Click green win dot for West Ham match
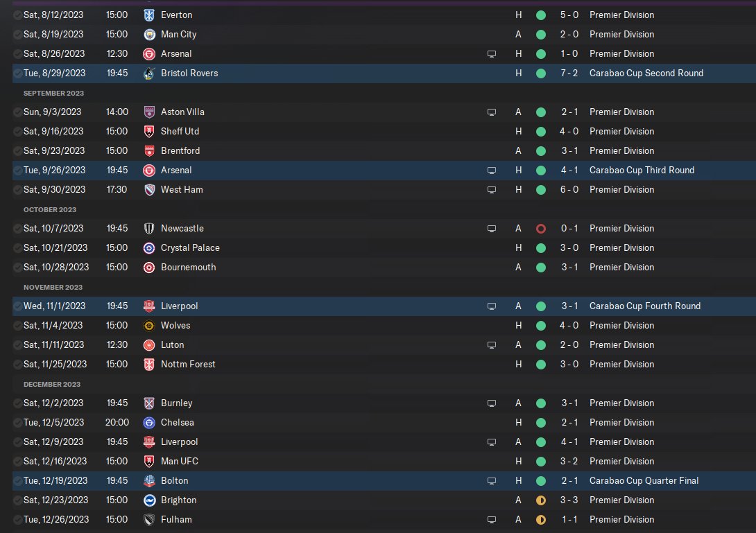This screenshot has width=756, height=533. click(x=541, y=189)
